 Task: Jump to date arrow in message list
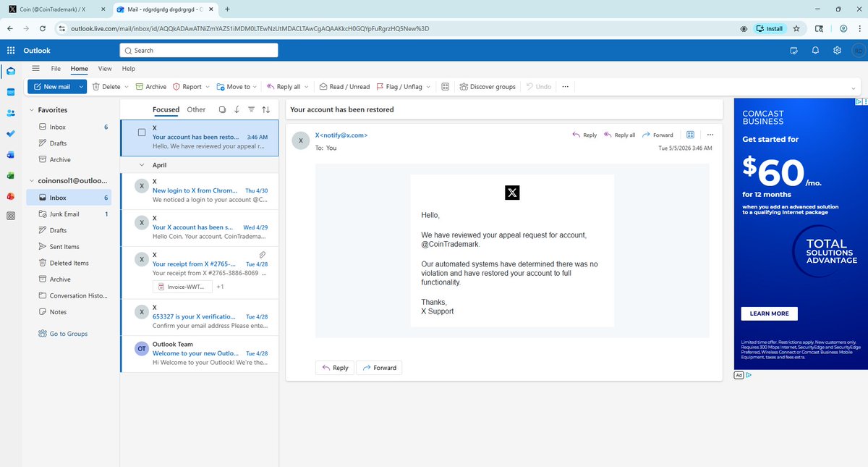tap(237, 110)
